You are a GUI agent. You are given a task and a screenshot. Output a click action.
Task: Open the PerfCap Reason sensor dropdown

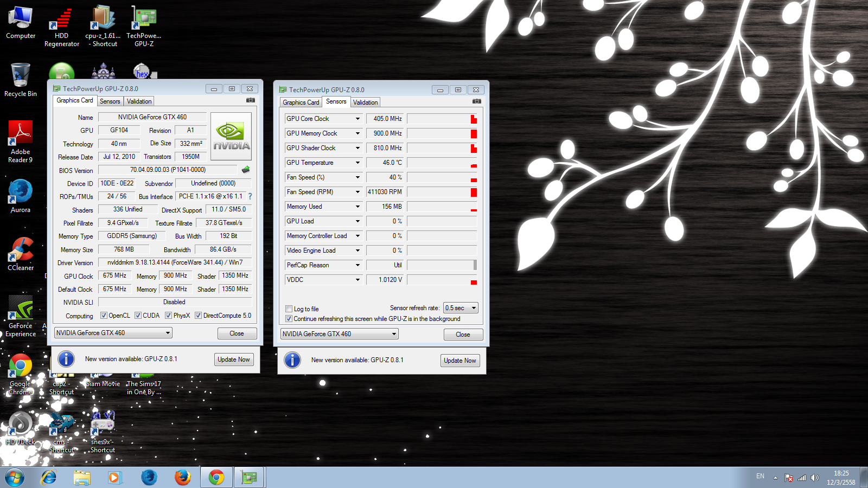(x=358, y=265)
